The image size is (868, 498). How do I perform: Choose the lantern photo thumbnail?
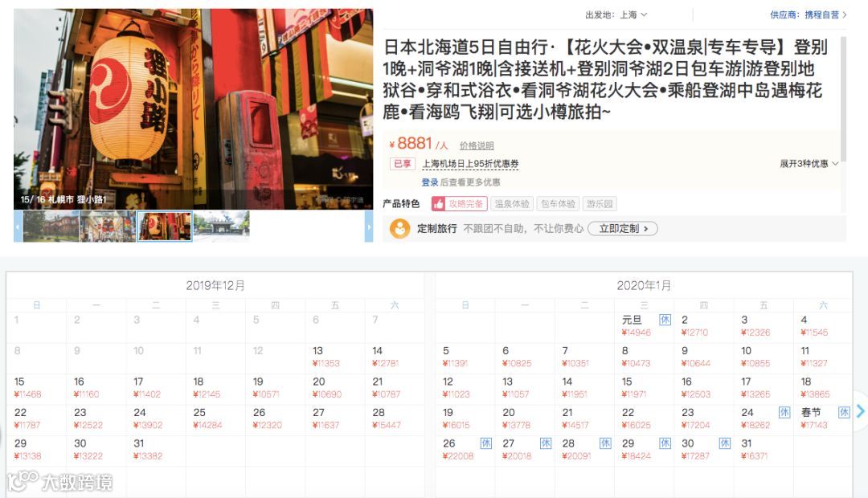(165, 227)
